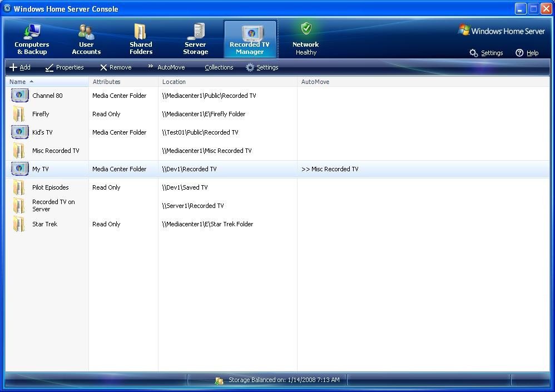
Task: Open the Help link
Action: coord(532,53)
